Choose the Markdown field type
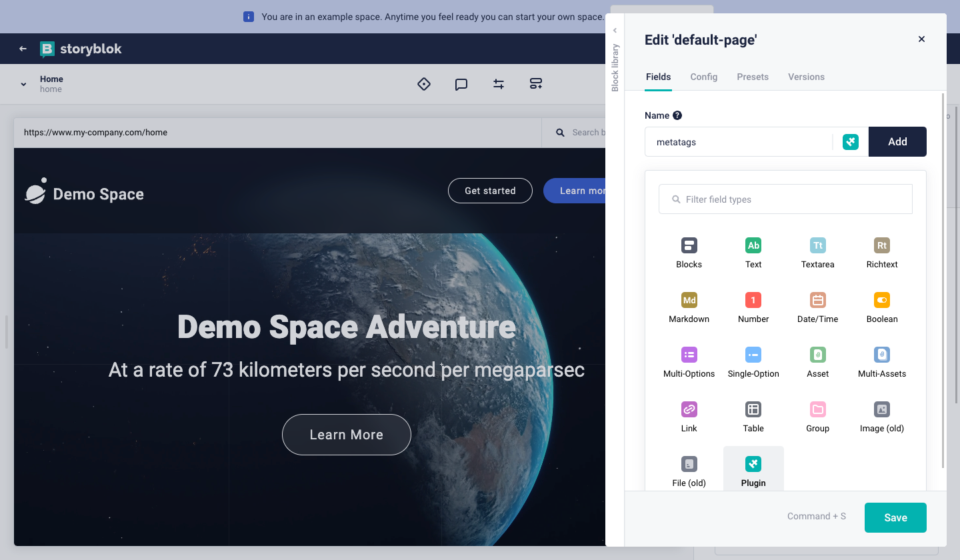Screen dimensions: 960x560 (689, 308)
